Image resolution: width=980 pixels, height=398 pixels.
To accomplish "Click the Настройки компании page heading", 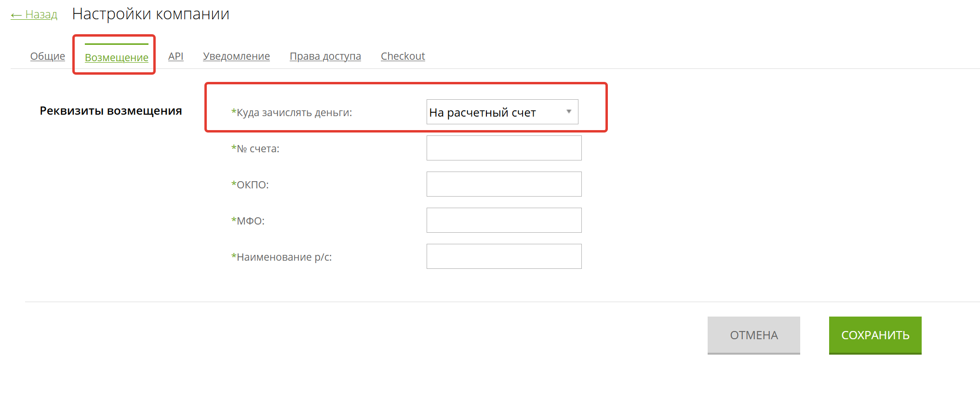I will (151, 14).
